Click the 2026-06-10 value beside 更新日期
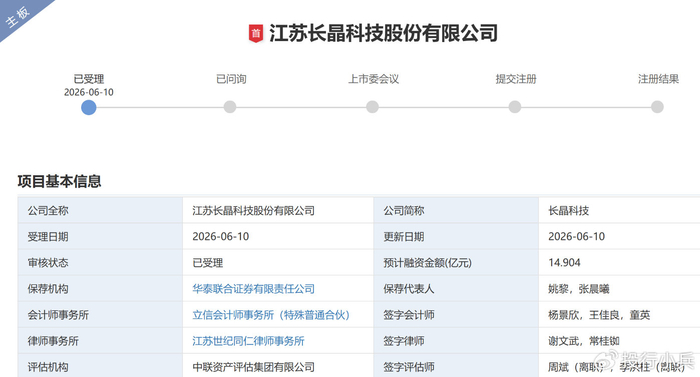This screenshot has width=700, height=377. (x=577, y=236)
